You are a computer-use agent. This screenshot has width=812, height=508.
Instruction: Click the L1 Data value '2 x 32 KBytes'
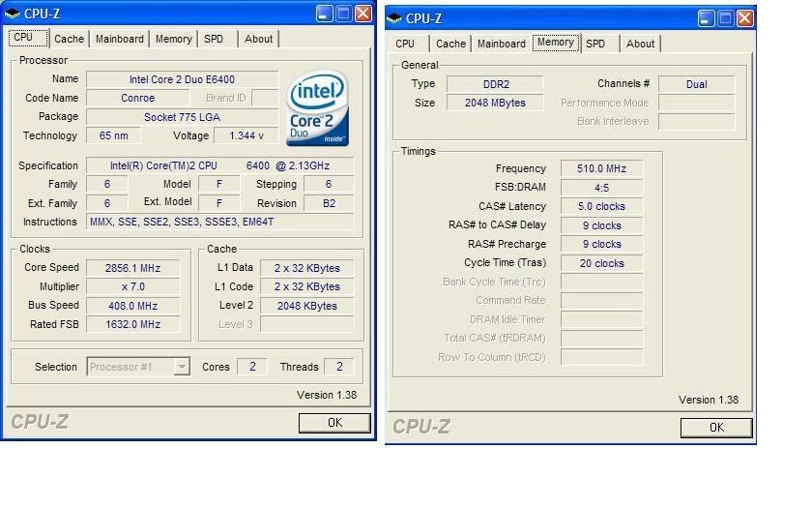tap(307, 268)
